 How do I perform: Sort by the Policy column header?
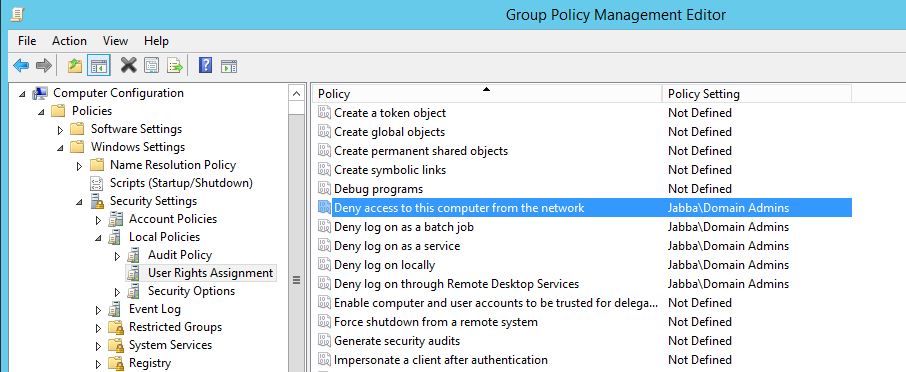[488, 94]
